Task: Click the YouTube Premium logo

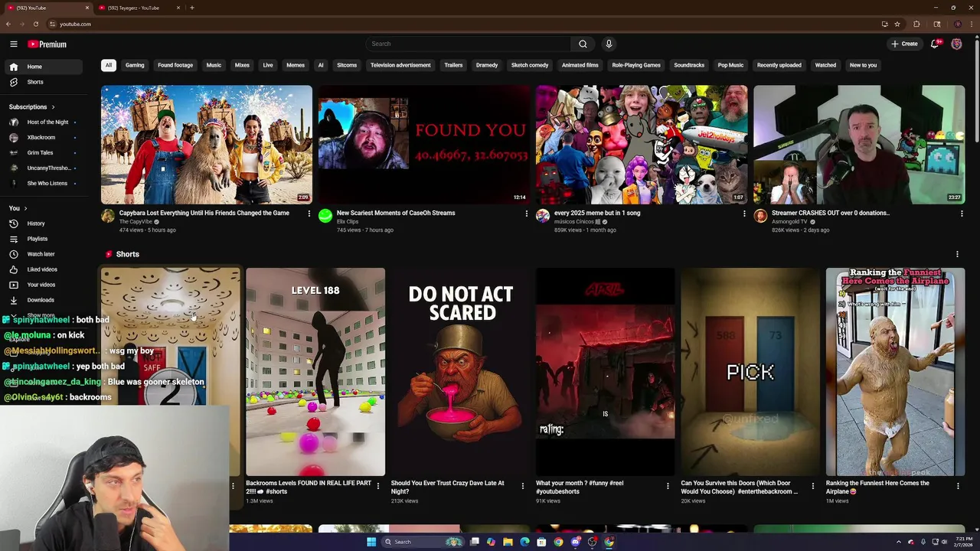Action: [x=47, y=44]
